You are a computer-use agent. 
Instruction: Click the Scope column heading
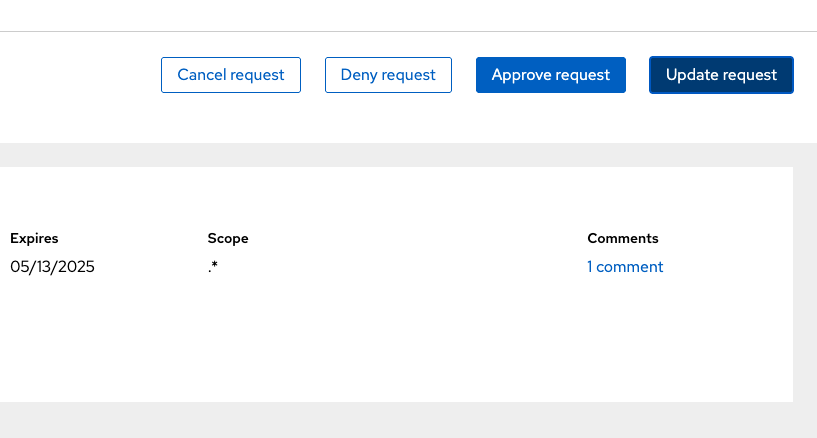(x=228, y=239)
